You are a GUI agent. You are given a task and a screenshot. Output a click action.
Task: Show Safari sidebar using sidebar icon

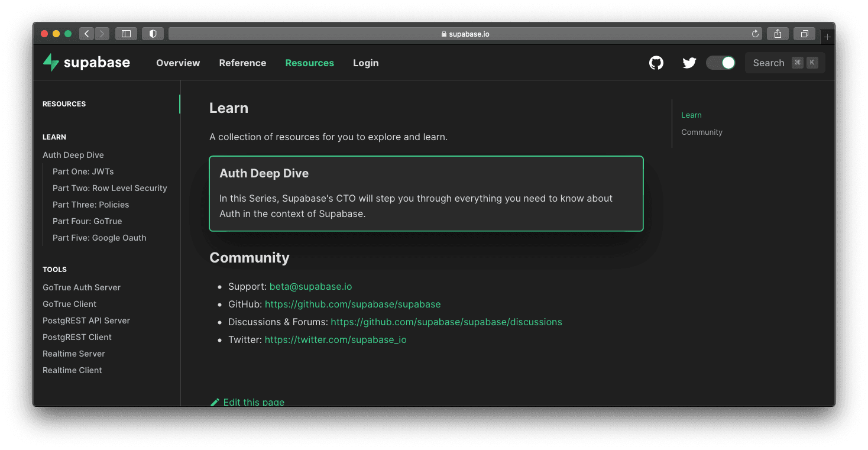126,34
